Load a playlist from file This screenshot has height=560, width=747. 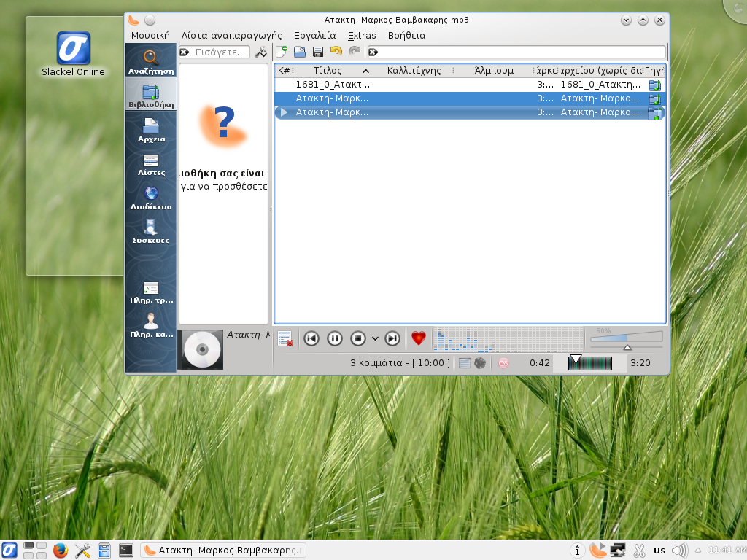pos(300,52)
